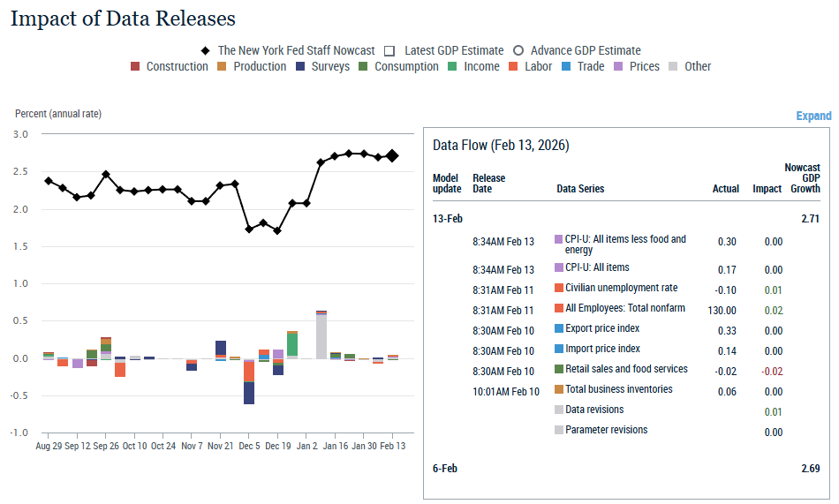
Task: Click the Income legend square icon
Action: (x=452, y=66)
